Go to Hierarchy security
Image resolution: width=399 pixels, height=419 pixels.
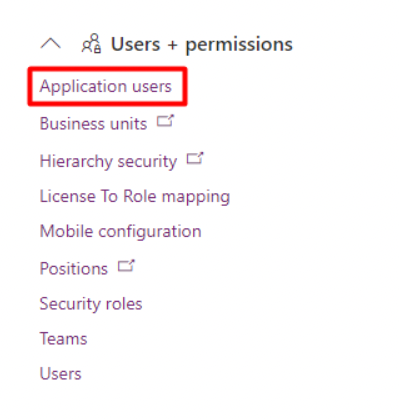click(108, 161)
